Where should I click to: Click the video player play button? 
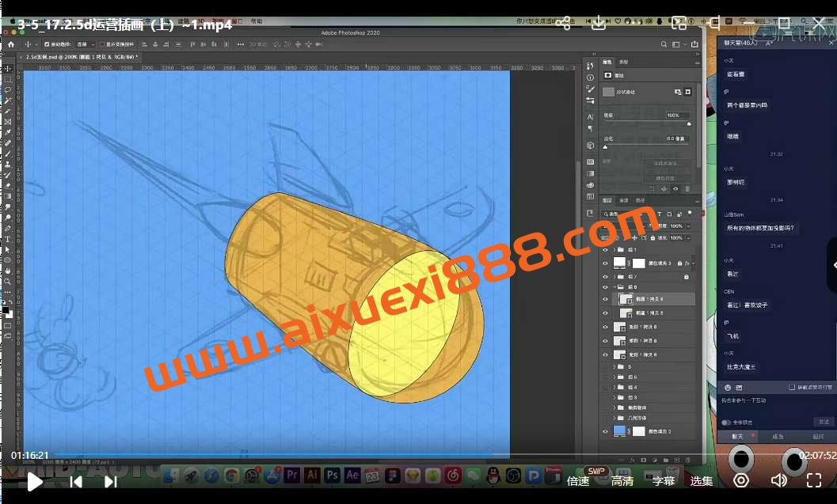click(x=34, y=481)
